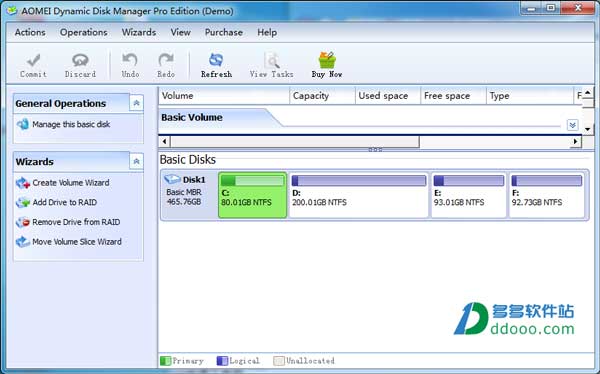600x374 pixels.
Task: Click the Buy Now basket icon
Action: pos(327,60)
